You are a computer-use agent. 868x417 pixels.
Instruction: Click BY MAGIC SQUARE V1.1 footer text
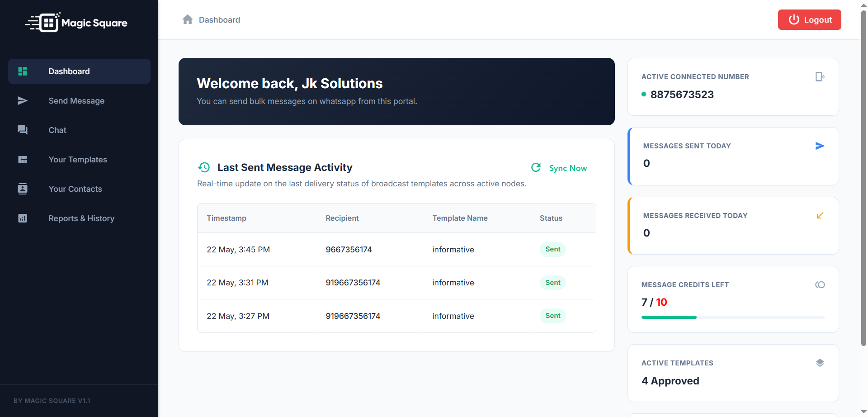point(52,401)
